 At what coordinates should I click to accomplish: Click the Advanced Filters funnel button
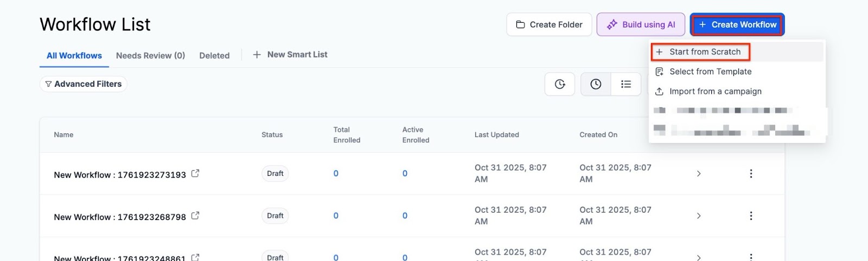(x=84, y=84)
